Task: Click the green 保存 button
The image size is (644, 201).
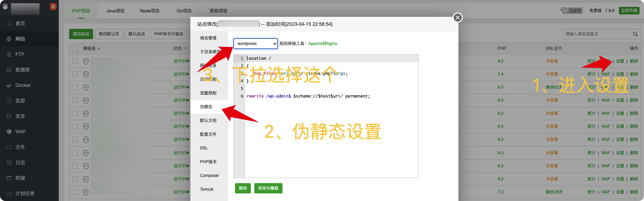Action: coord(243,188)
